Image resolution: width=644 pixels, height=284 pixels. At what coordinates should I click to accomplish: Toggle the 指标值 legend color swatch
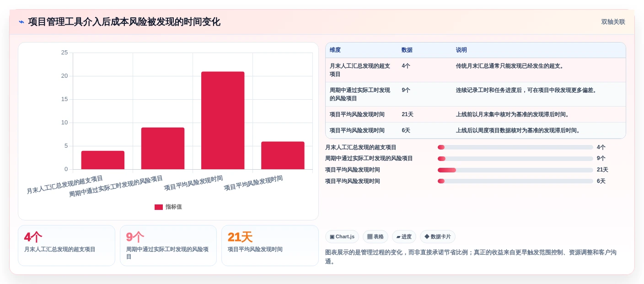[x=159, y=207]
